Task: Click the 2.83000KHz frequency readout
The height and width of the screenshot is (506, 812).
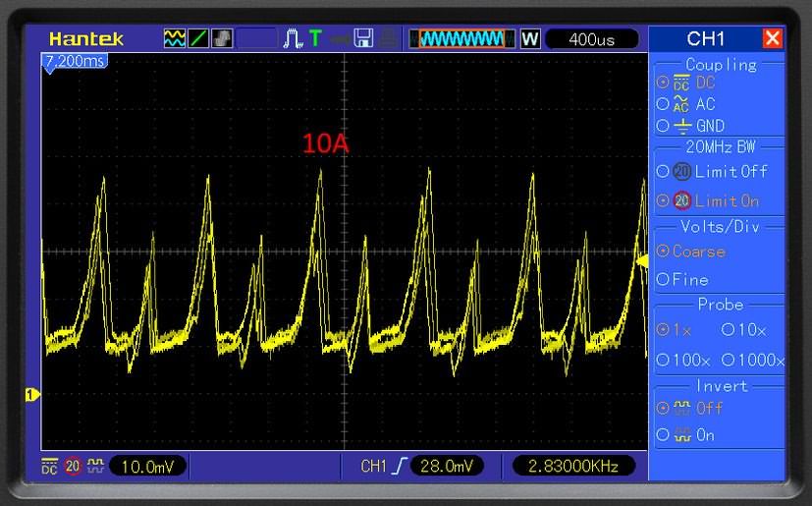Action: coord(573,466)
